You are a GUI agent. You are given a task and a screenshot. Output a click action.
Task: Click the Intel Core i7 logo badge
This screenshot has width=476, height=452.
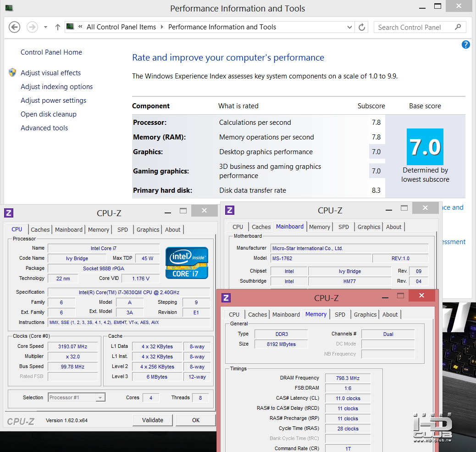coord(187,263)
